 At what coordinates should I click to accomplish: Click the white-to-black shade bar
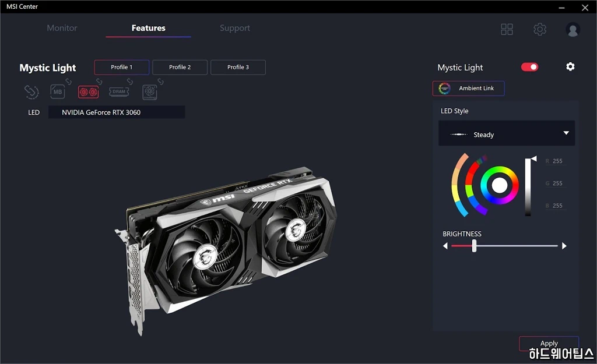[x=528, y=187]
